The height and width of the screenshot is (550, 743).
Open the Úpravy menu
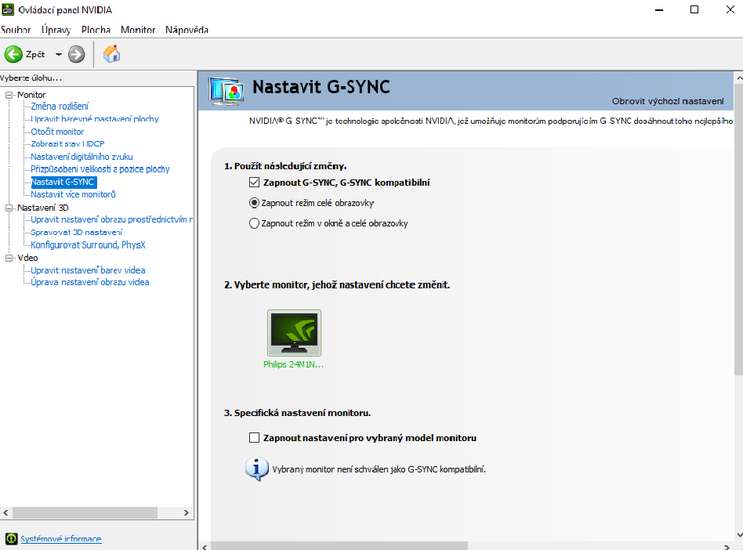tap(56, 30)
